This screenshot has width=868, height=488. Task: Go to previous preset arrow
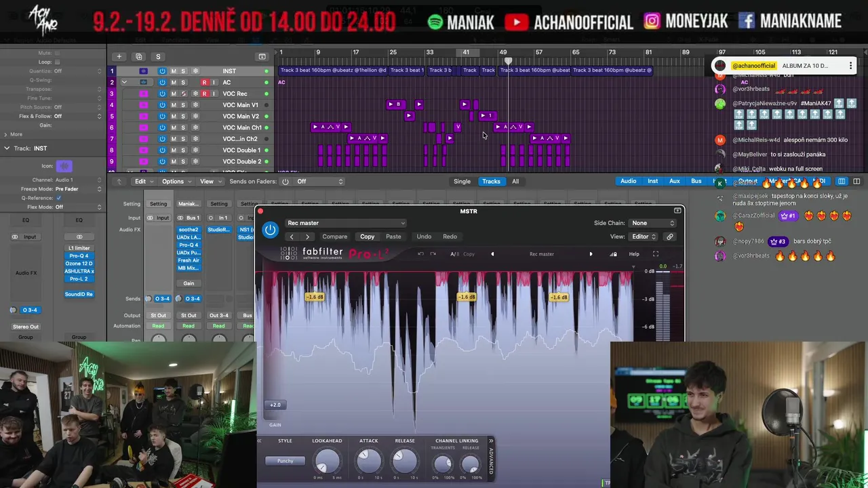click(292, 237)
